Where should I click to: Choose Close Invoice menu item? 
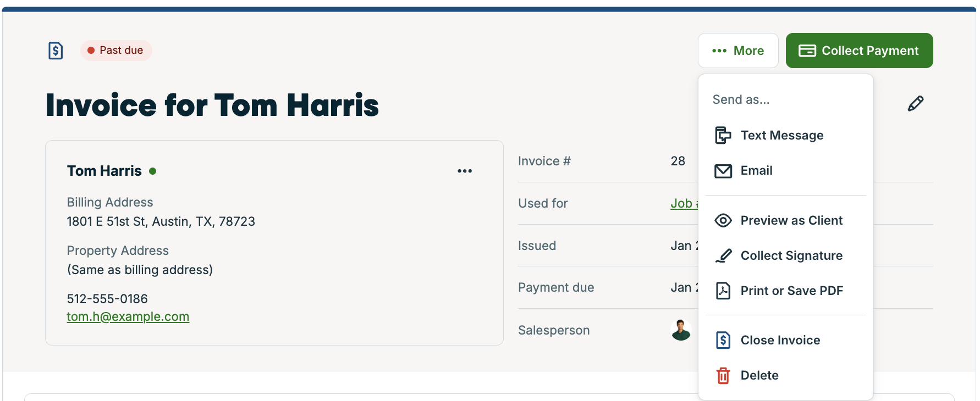tap(780, 340)
